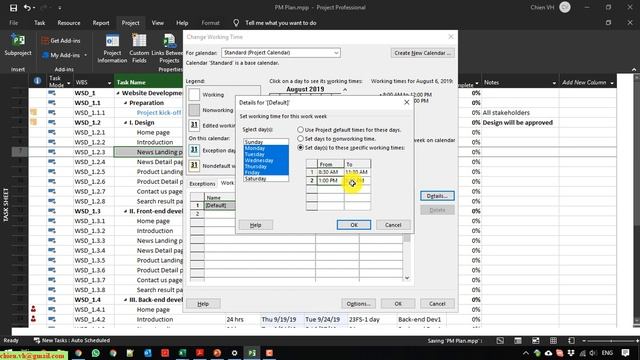Click Options button in Change Working Time
The image size is (640, 360).
358,304
